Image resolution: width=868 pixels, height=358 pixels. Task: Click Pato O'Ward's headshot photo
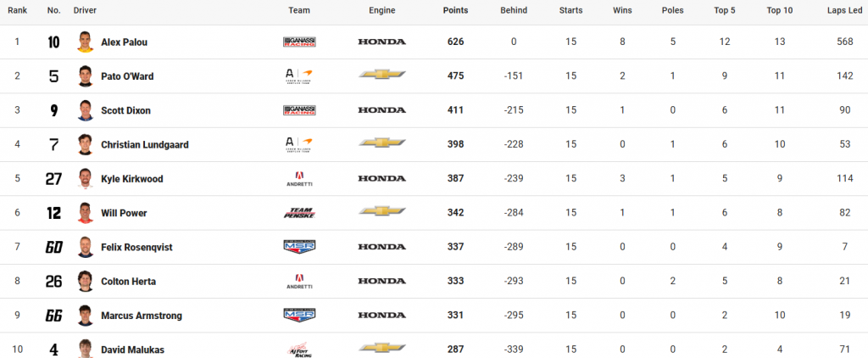(x=85, y=76)
